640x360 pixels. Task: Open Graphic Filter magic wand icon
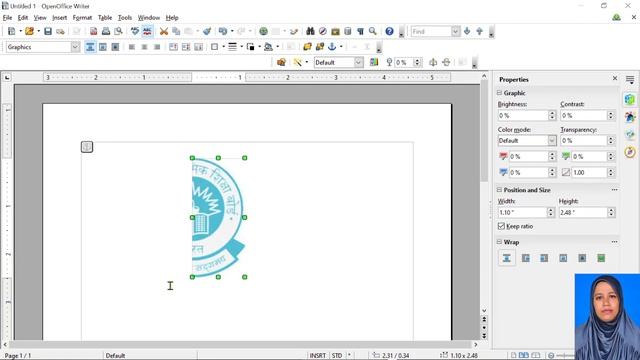pos(298,62)
